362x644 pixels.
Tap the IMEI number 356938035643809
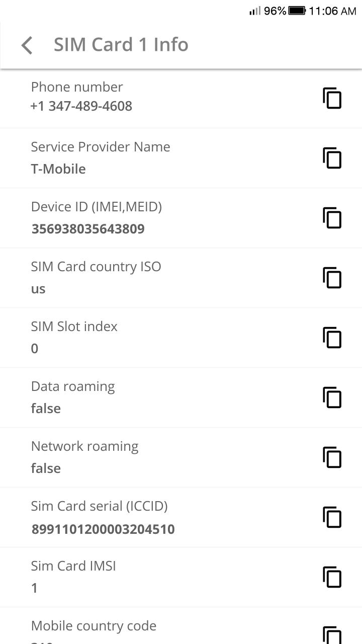[88, 229]
